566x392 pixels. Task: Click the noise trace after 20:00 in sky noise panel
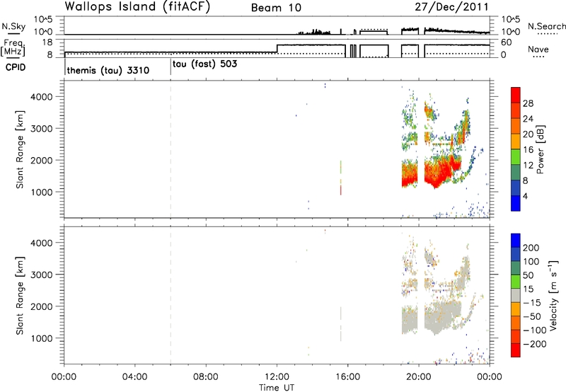[456, 31]
